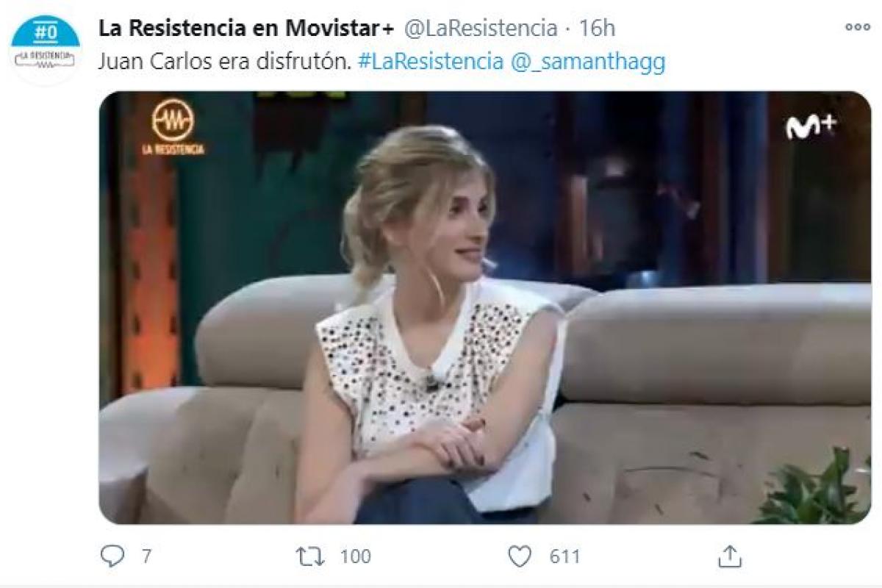Screen dimensions: 882x588
Task: Click the M+ Movistar logo in video
Action: point(811,126)
